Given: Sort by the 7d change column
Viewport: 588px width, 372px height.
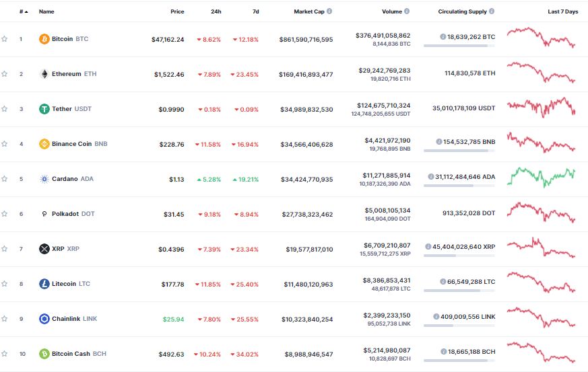Looking at the screenshot, I should [x=256, y=11].
